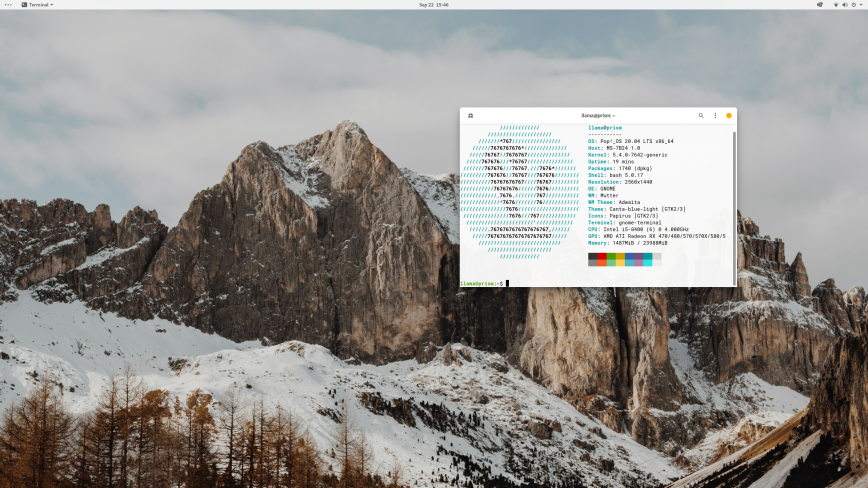Image resolution: width=868 pixels, height=488 pixels.
Task: Click the "Memory: 1487MiB" line
Action: tap(628, 243)
